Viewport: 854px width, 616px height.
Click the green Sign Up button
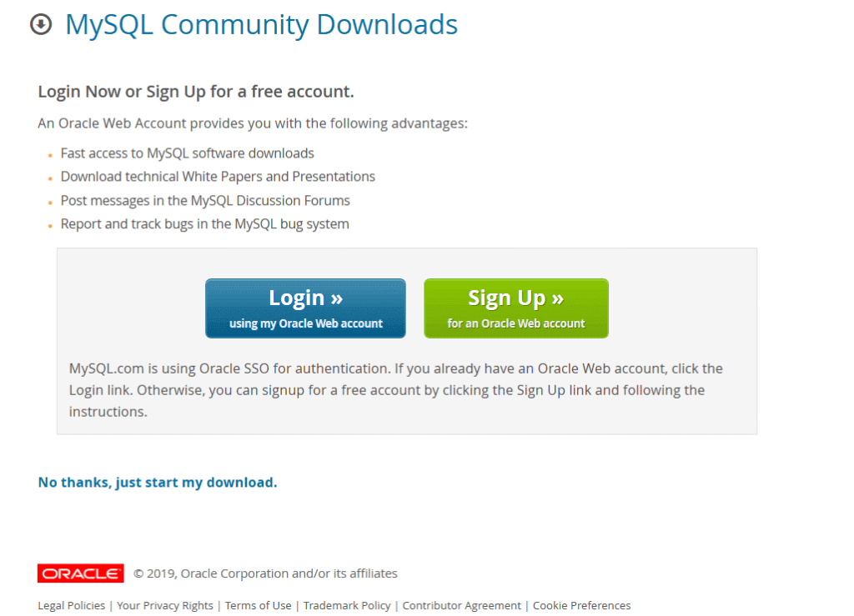(x=516, y=308)
